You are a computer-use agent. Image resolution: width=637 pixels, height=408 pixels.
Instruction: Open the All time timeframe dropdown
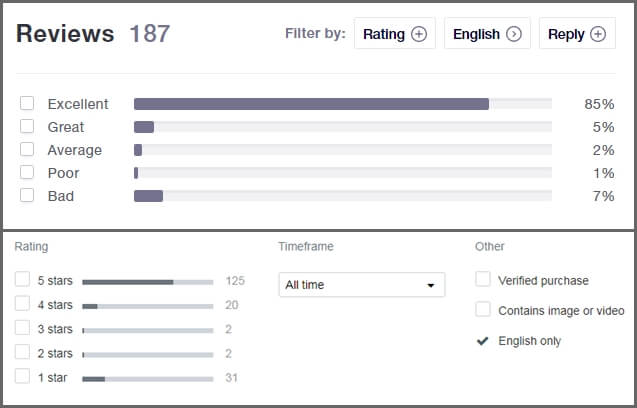point(362,284)
